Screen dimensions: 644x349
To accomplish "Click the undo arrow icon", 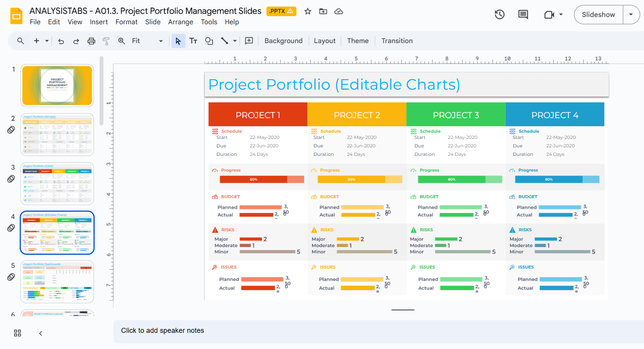I will point(61,41).
